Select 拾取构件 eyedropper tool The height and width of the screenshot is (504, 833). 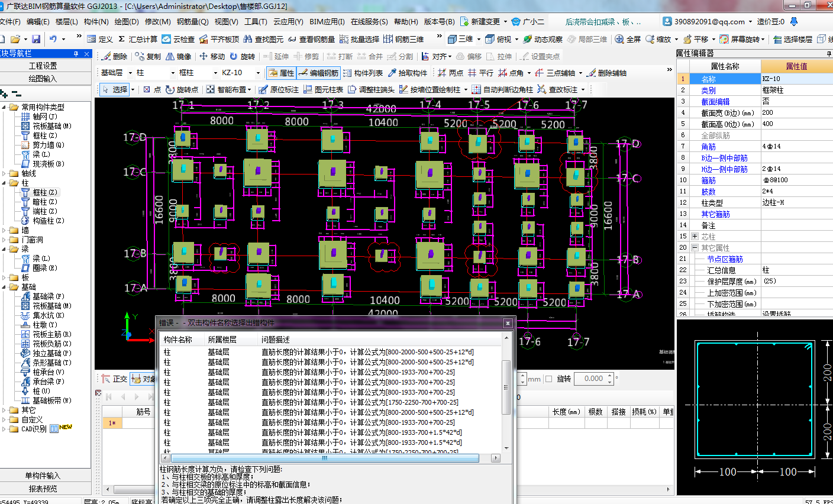[408, 73]
